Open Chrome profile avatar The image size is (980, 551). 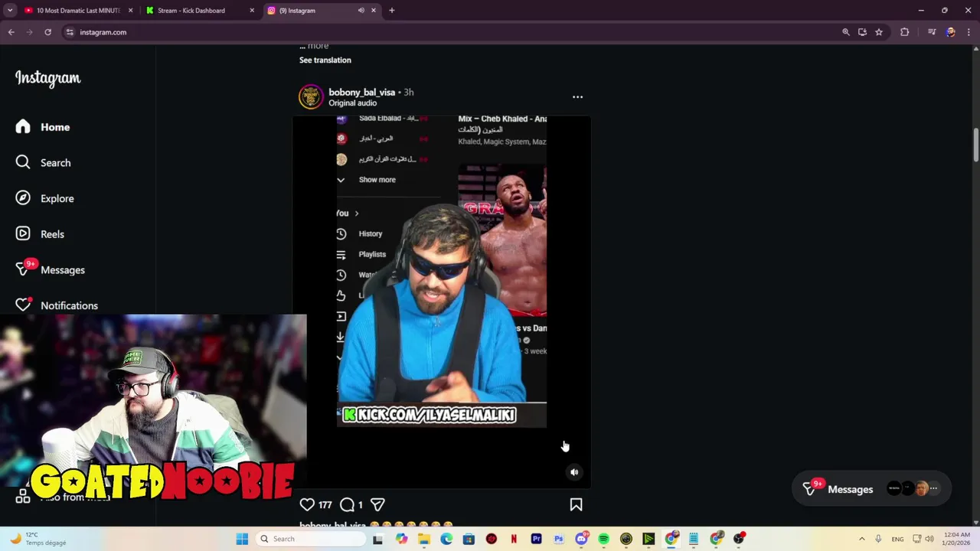tap(951, 32)
